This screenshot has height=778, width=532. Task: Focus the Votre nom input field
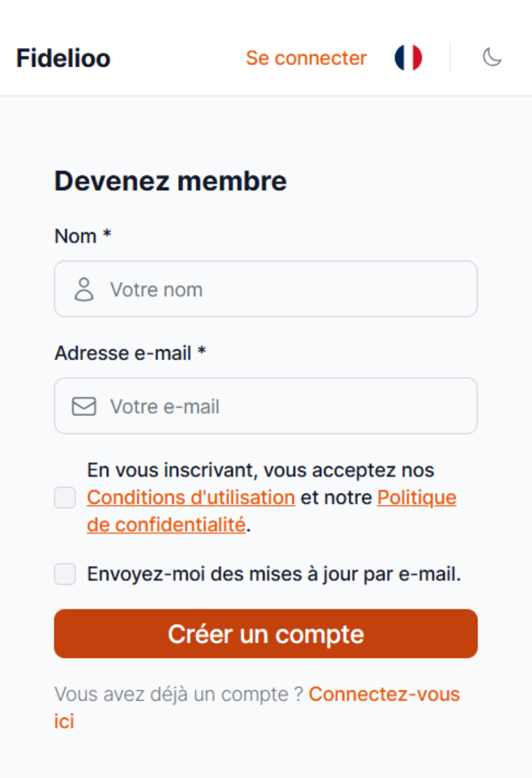pyautogui.click(x=289, y=289)
